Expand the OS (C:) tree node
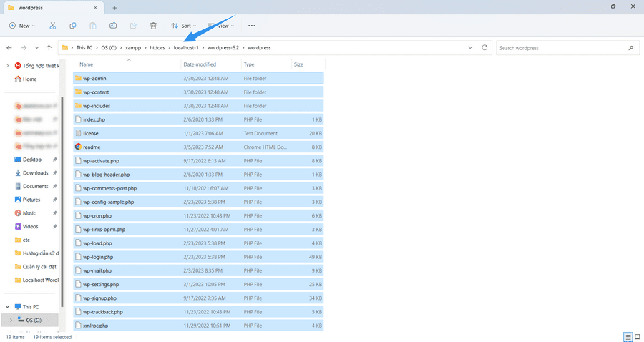Image resolution: width=644 pixels, height=342 pixels. [x=11, y=321]
